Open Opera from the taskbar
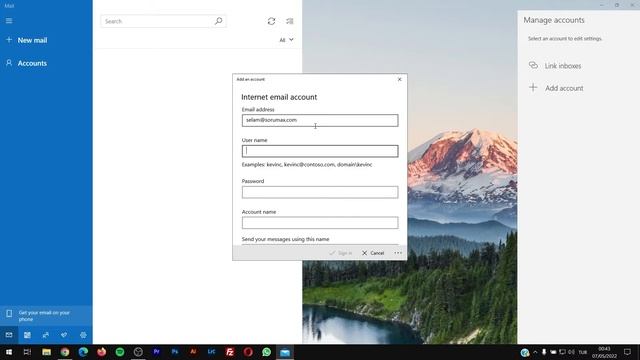This screenshot has width=640, height=360. tap(248, 352)
